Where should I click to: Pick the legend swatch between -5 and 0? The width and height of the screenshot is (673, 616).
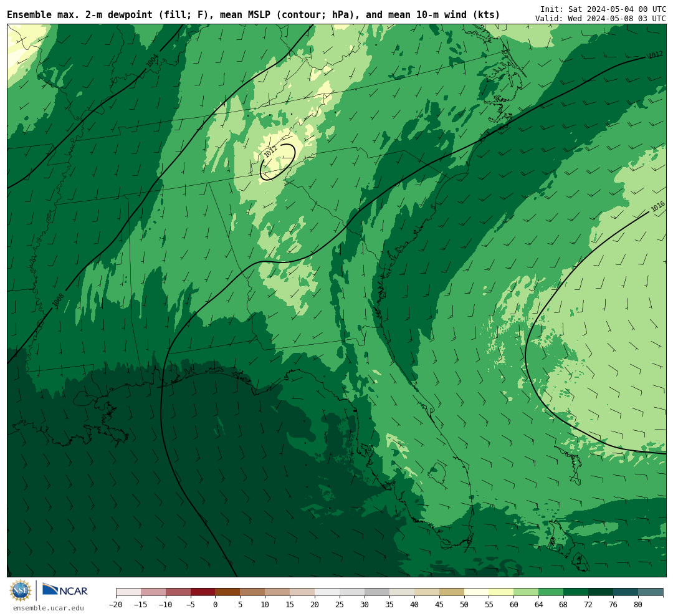(x=203, y=592)
